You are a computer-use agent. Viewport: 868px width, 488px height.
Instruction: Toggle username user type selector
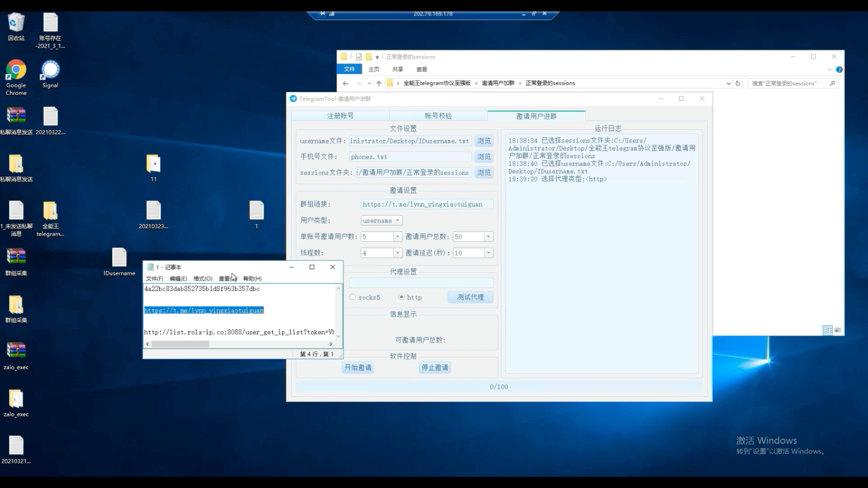(381, 220)
